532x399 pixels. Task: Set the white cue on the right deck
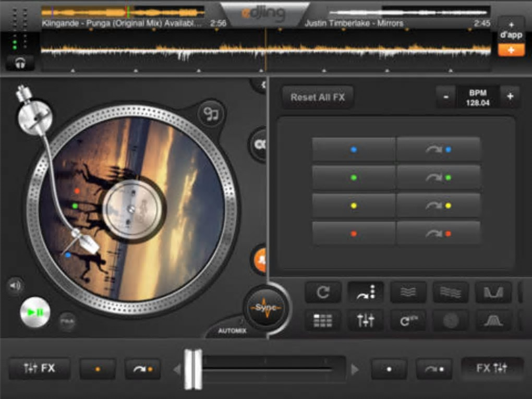click(389, 369)
